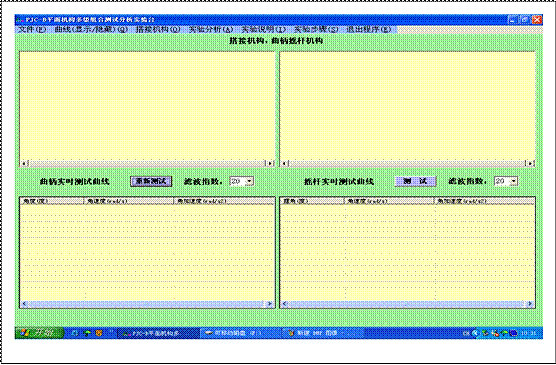Click the right data table's horizontal scrollbar

[407, 304]
